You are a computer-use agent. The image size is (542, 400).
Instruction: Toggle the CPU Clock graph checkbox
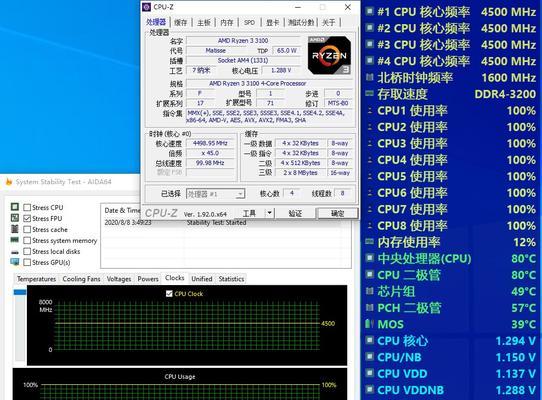point(169,294)
